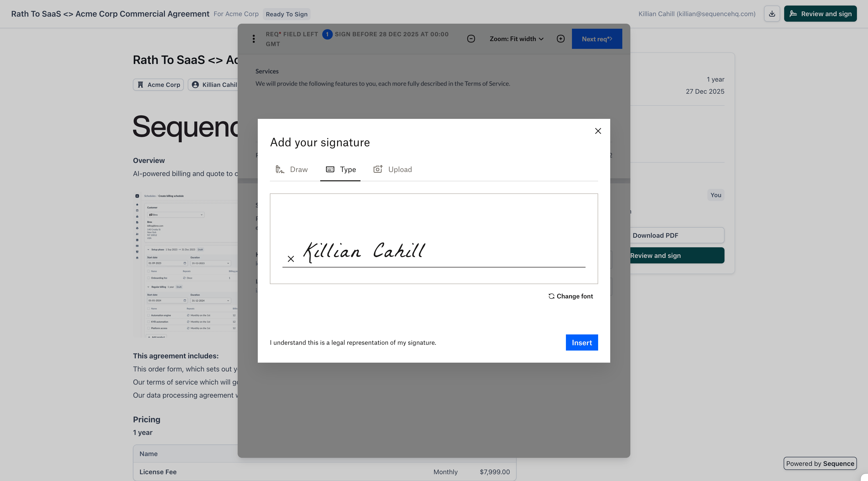868x481 pixels.
Task: Click the Change font refresh icon
Action: click(551, 296)
